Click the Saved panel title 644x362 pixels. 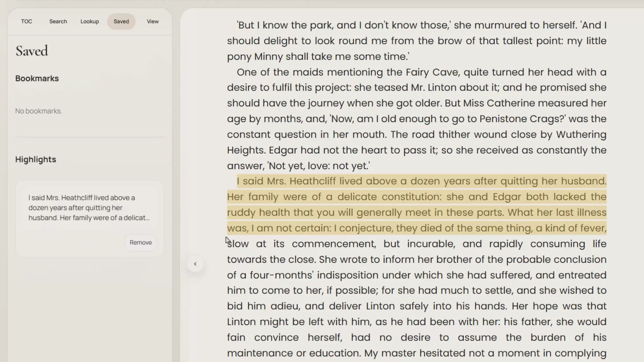pos(31,51)
